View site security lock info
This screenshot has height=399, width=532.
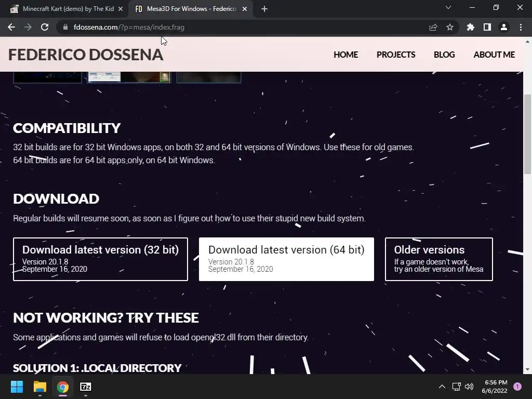coord(65,27)
